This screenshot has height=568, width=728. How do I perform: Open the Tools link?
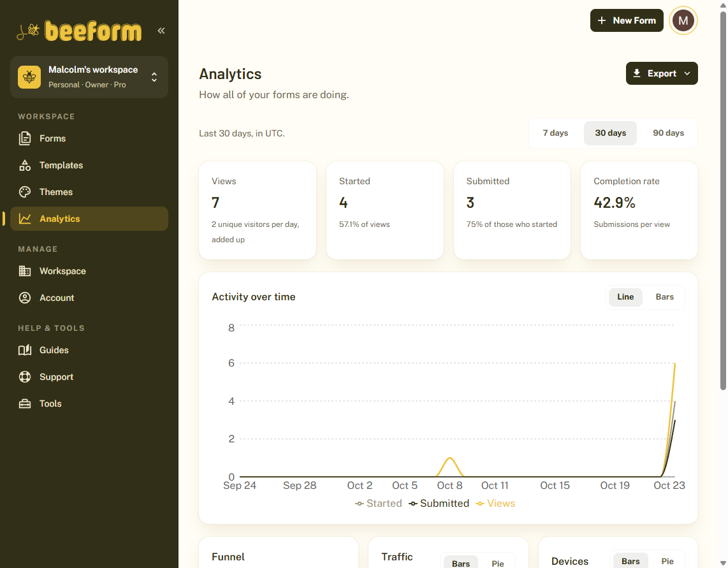[89, 404]
